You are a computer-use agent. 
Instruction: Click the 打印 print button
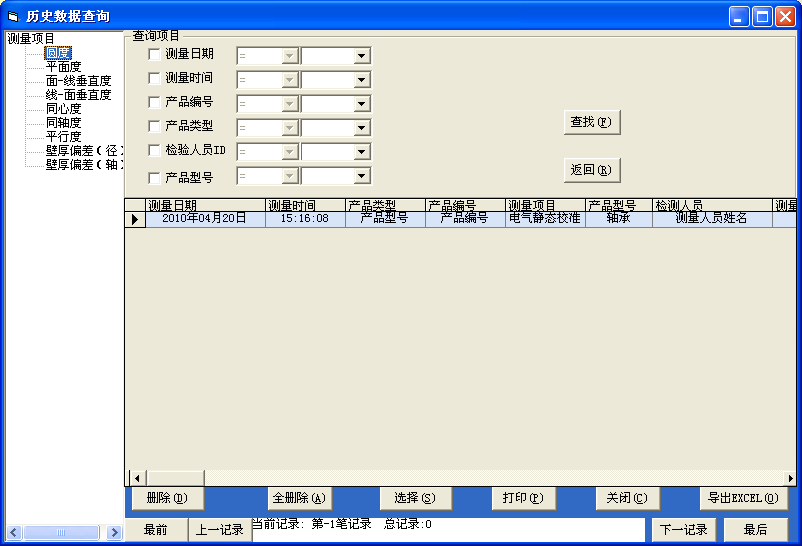click(523, 498)
